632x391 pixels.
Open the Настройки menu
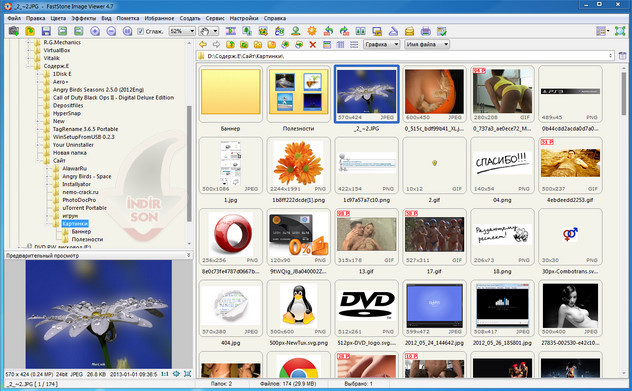pyautogui.click(x=244, y=18)
